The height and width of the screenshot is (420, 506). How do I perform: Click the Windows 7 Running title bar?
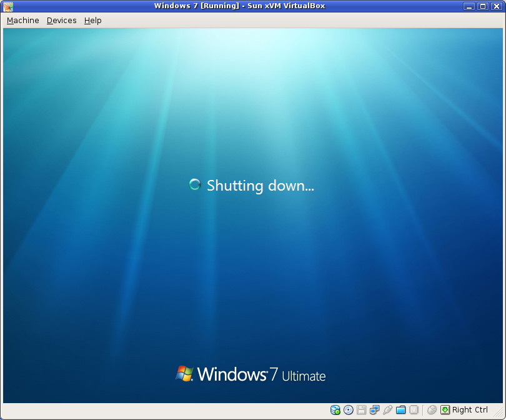point(240,6)
